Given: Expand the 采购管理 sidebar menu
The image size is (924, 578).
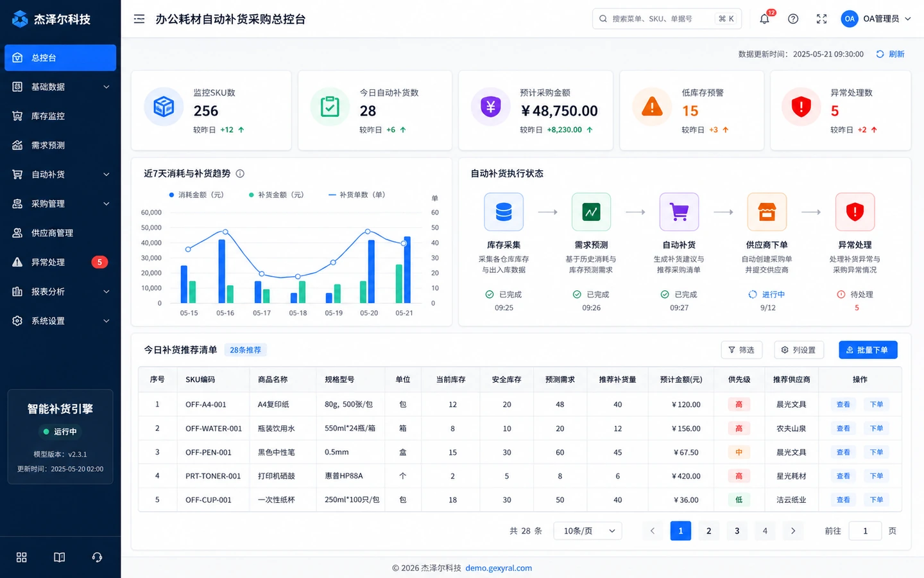Looking at the screenshot, I should (x=60, y=204).
